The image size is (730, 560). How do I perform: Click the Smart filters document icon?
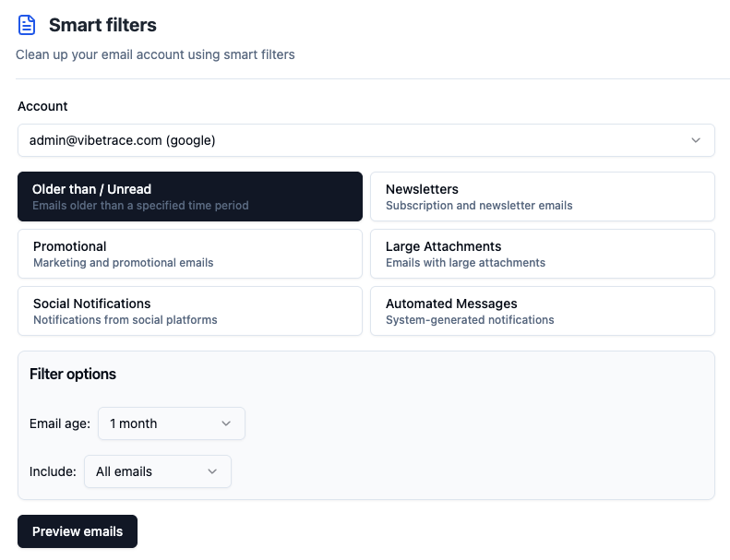[x=27, y=25]
